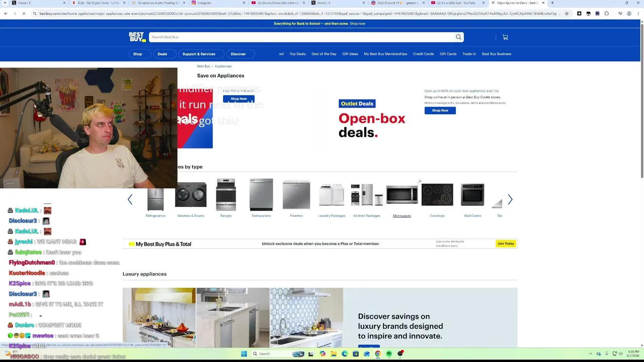The height and width of the screenshot is (362, 644).
Task: Select the Cooktops category image
Action: (437, 195)
